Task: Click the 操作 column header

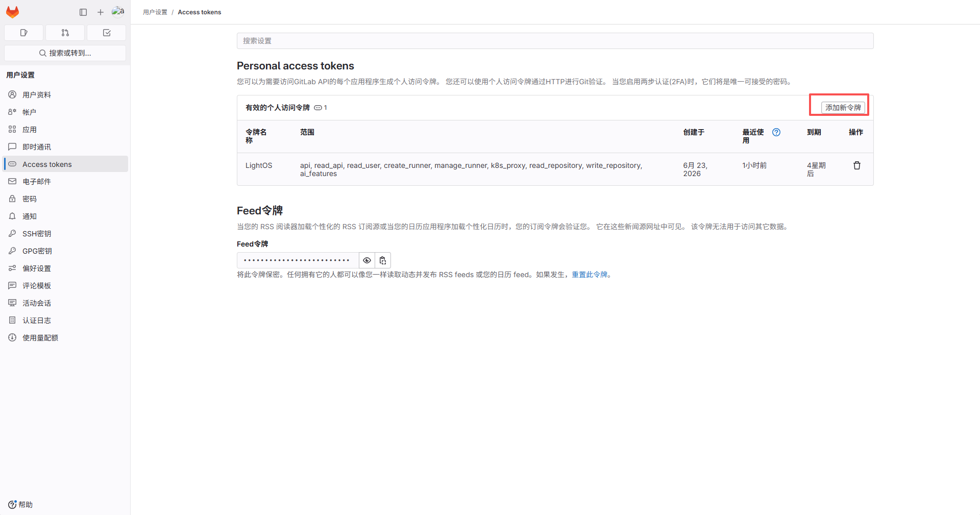Action: pyautogui.click(x=856, y=132)
